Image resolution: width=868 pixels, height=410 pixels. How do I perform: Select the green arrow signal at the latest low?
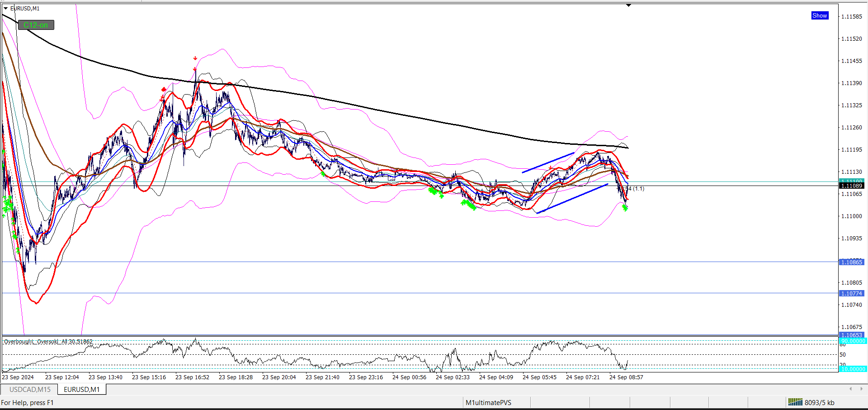(625, 208)
